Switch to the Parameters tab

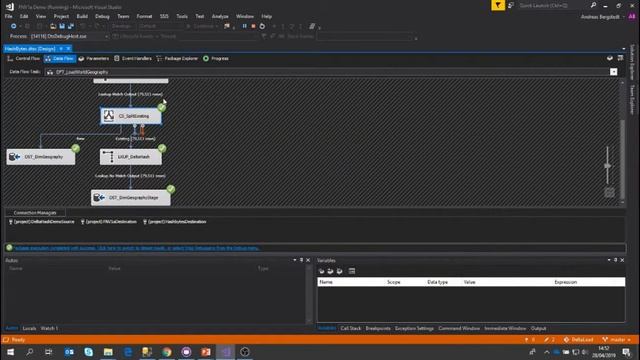pos(94,58)
